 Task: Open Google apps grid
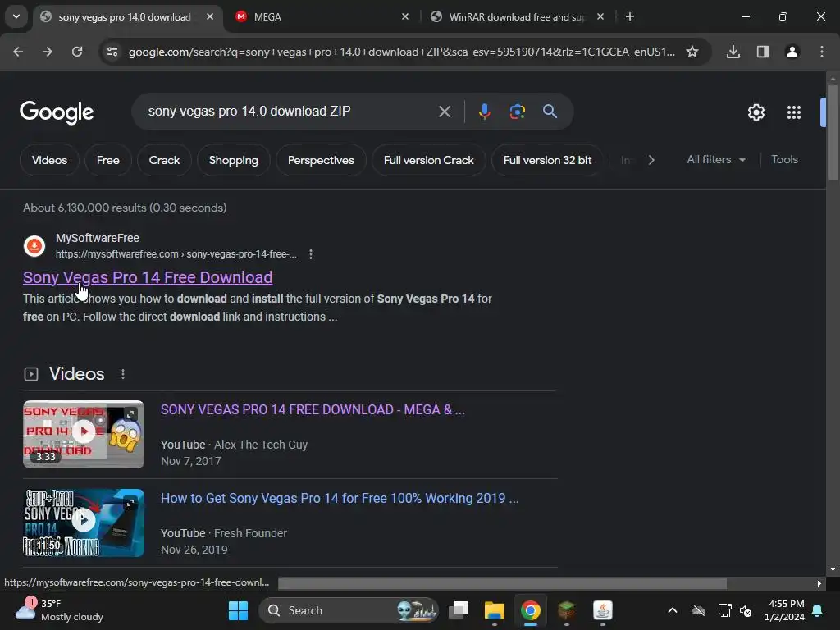(794, 112)
